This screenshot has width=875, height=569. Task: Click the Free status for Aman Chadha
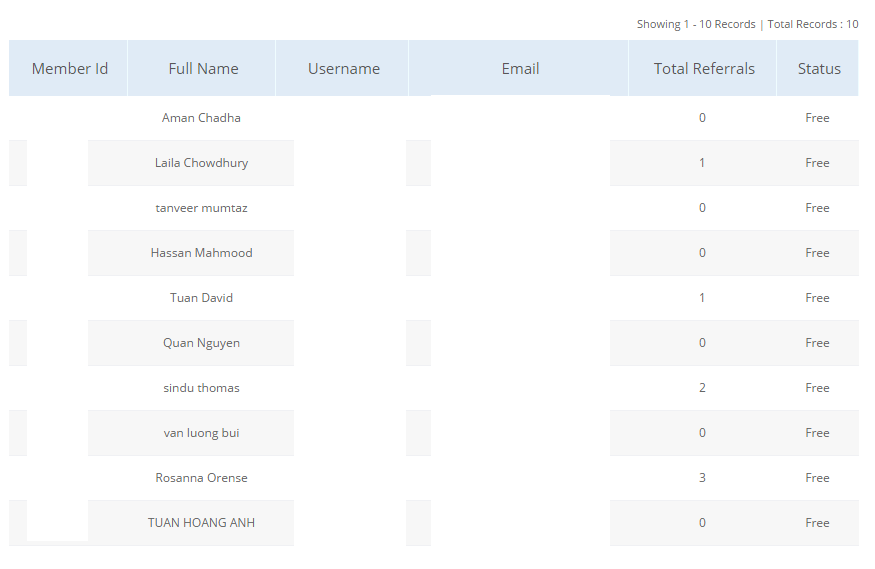tap(817, 118)
